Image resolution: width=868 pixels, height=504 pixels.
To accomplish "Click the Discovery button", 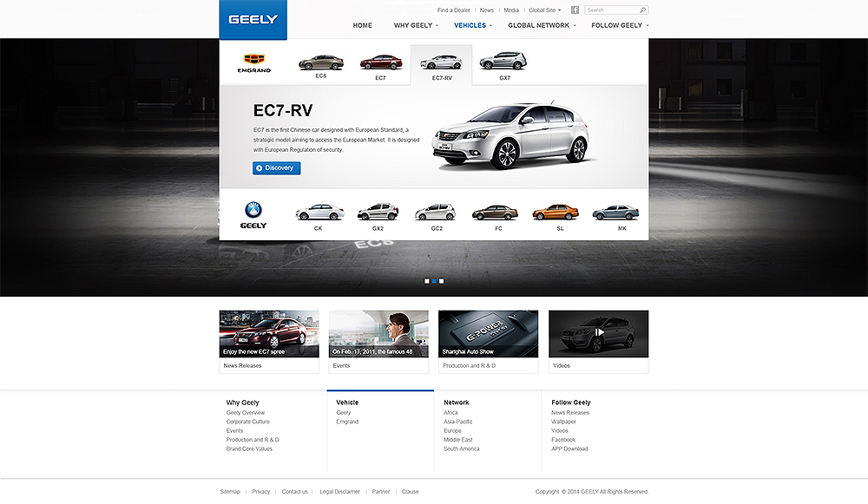I will (x=276, y=168).
